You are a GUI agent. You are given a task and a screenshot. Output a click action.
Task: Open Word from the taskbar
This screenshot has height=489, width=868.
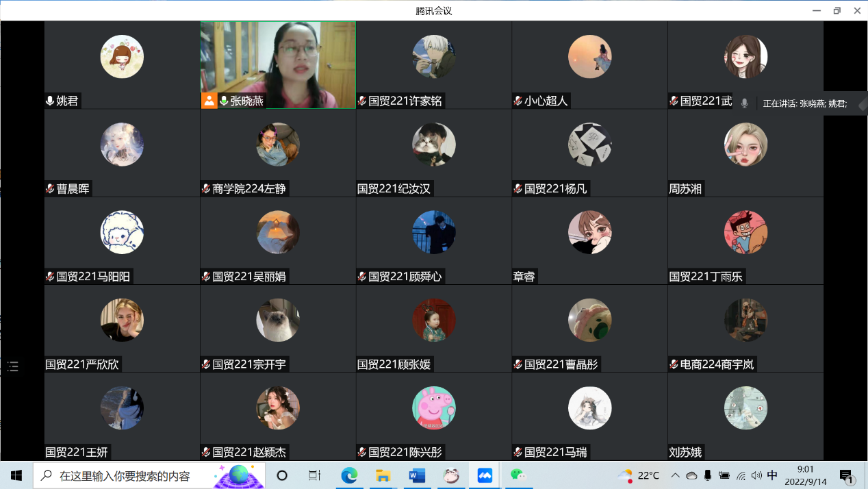tap(417, 475)
